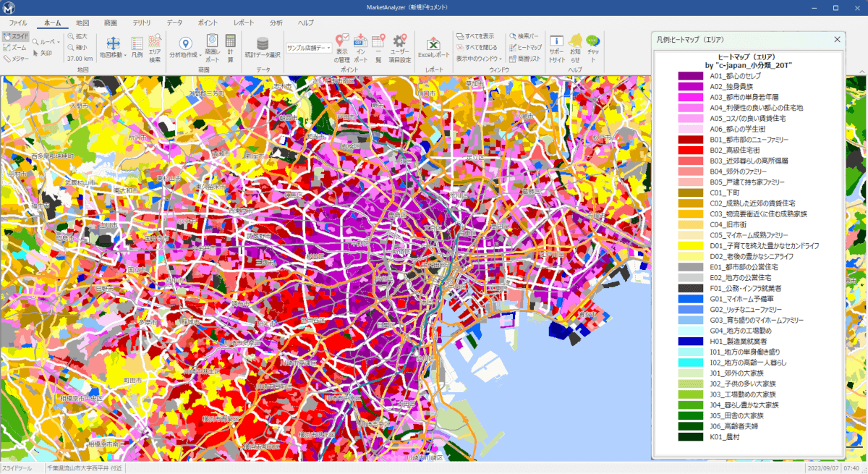Open the 凡例 legend tool
Viewport: 868px width, 474px height.
point(137,48)
